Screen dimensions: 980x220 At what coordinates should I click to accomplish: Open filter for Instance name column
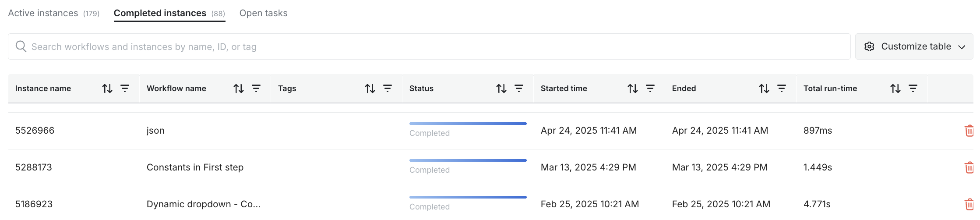tap(125, 89)
